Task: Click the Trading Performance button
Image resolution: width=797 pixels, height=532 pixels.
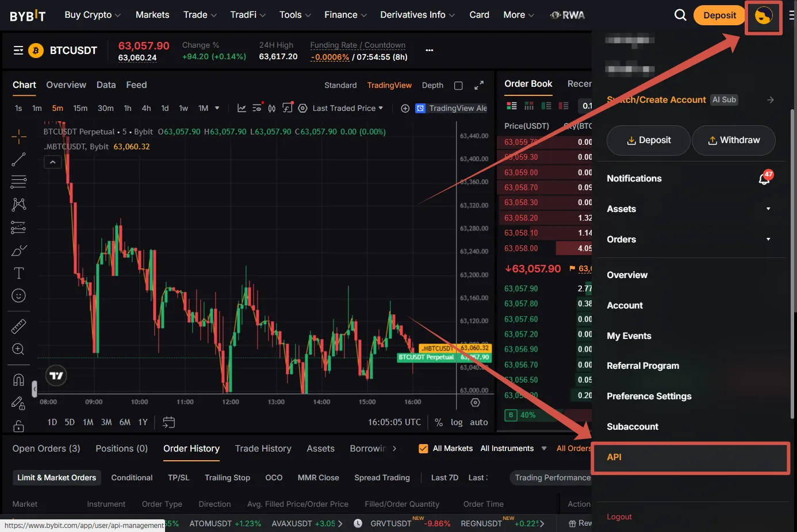Action: coord(552,478)
